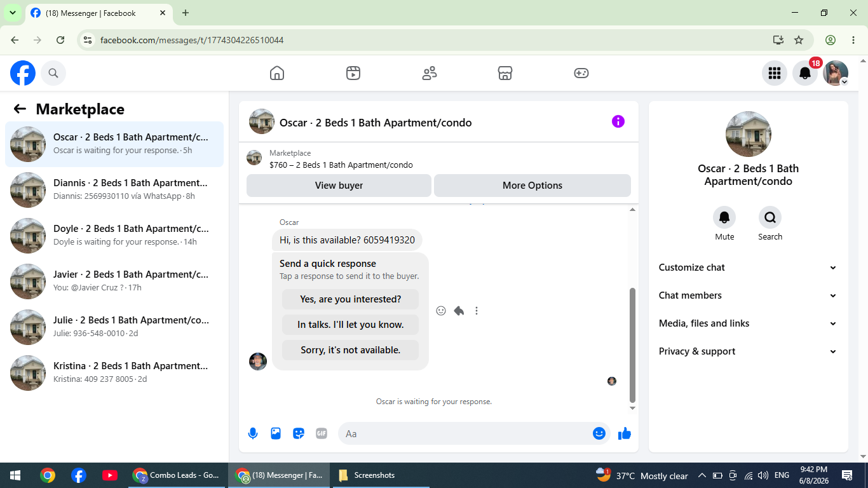
Task: Click the voice clip microphone icon
Action: pyautogui.click(x=253, y=433)
